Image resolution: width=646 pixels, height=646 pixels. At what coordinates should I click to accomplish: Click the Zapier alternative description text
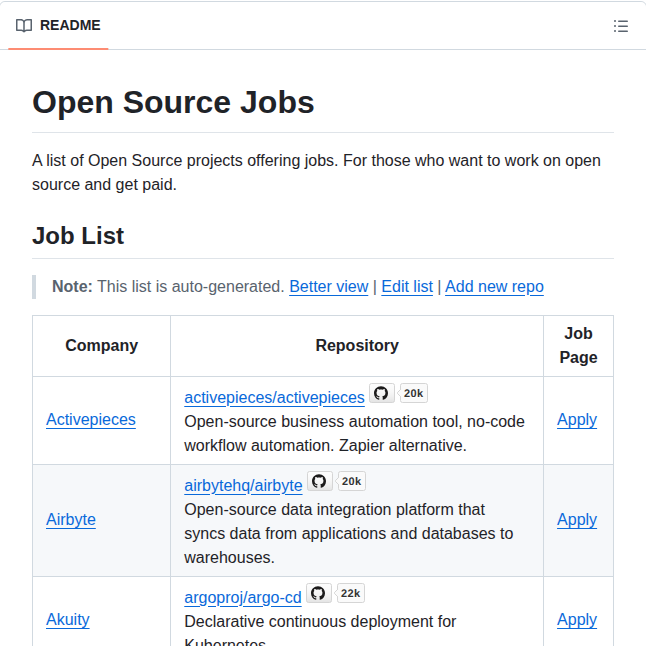point(354,433)
